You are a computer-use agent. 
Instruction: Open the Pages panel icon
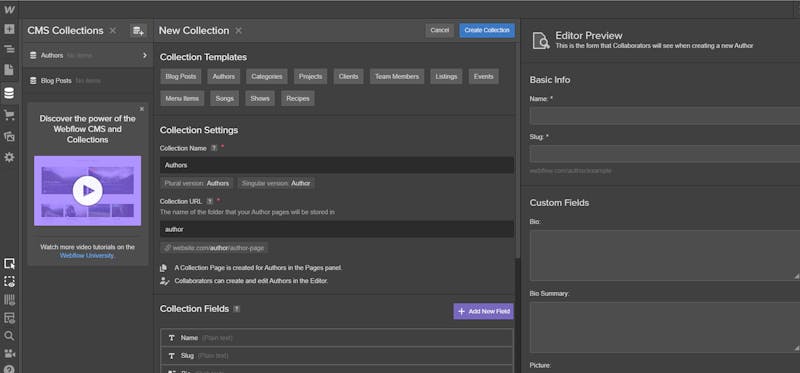click(9, 70)
